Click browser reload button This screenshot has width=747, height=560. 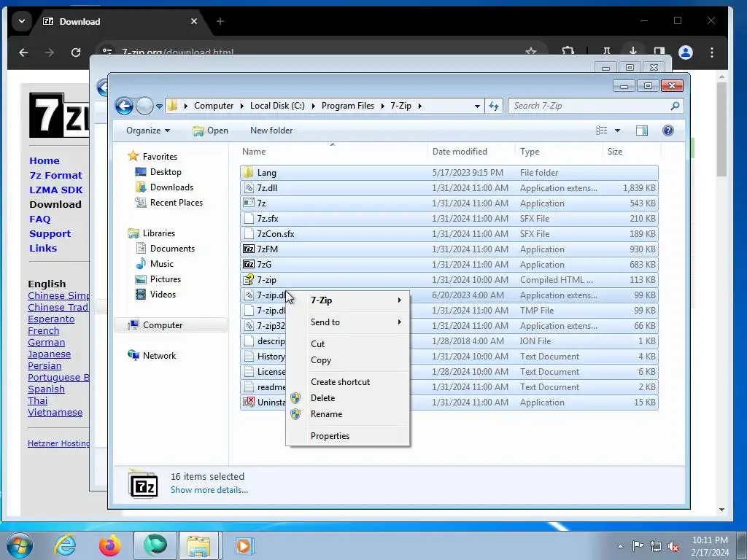[76, 52]
